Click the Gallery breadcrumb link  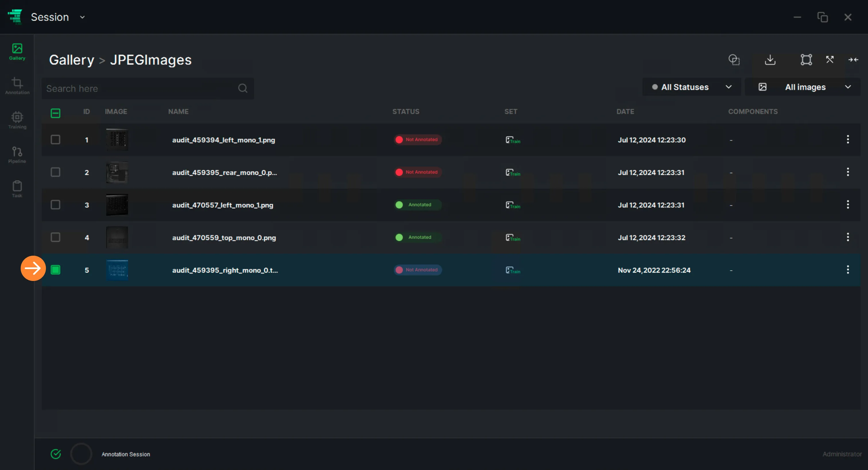click(72, 60)
